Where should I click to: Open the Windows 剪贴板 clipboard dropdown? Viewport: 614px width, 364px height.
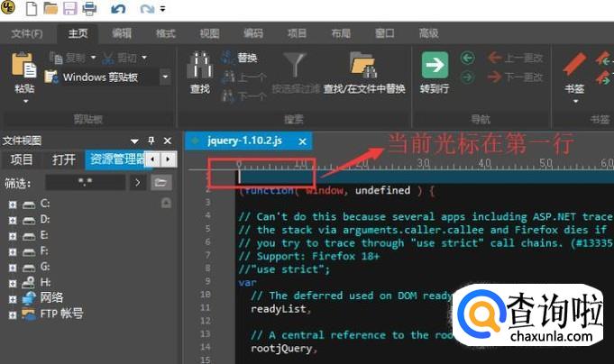pos(165,77)
